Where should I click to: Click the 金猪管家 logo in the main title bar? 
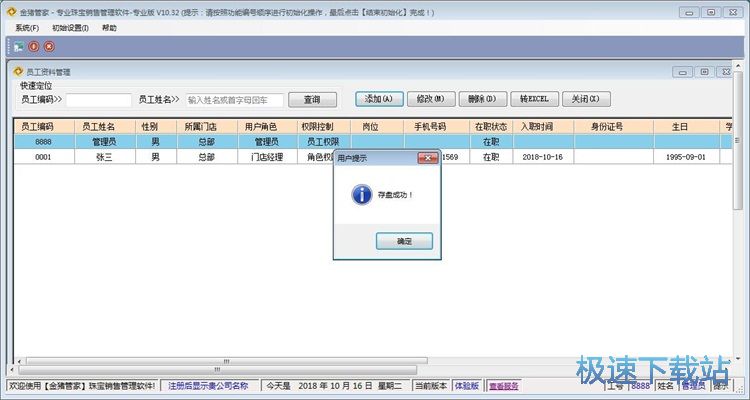pyautogui.click(x=11, y=12)
